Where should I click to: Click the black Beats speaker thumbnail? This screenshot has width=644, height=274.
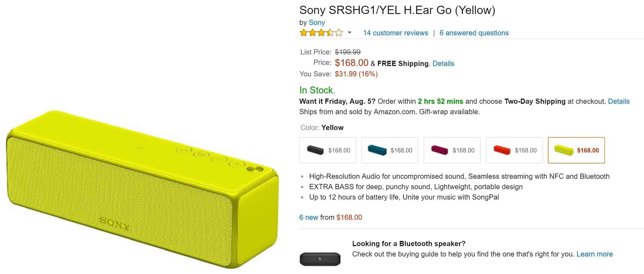(x=320, y=259)
